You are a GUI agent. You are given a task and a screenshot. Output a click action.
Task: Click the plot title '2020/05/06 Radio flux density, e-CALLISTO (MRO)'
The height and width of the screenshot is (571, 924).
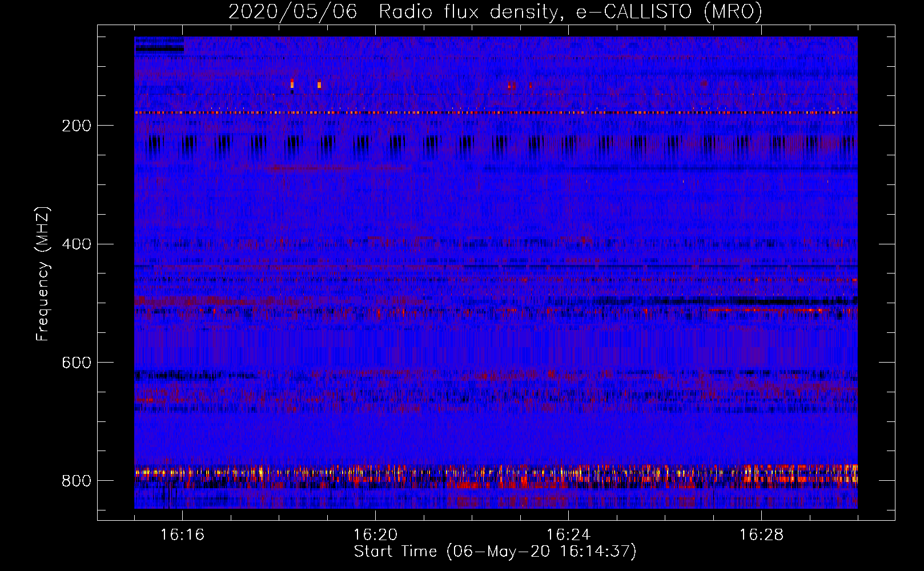pyautogui.click(x=495, y=11)
